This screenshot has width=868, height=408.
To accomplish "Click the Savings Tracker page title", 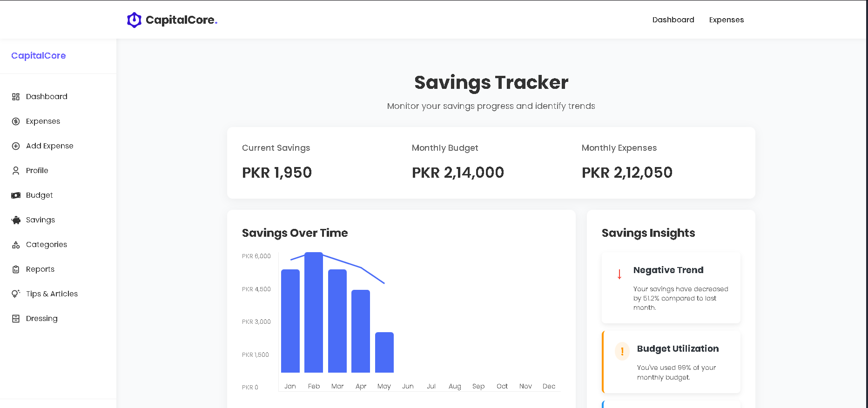I will [x=491, y=83].
